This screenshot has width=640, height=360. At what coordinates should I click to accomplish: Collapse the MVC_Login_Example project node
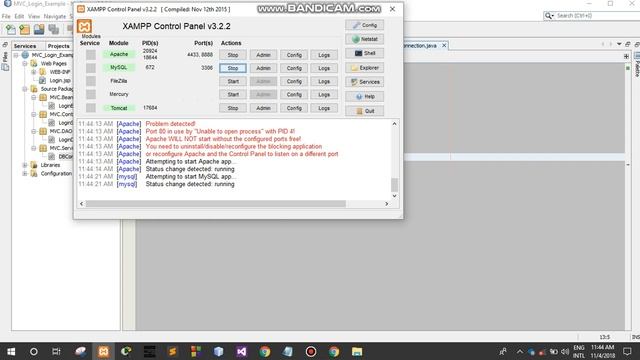16,55
